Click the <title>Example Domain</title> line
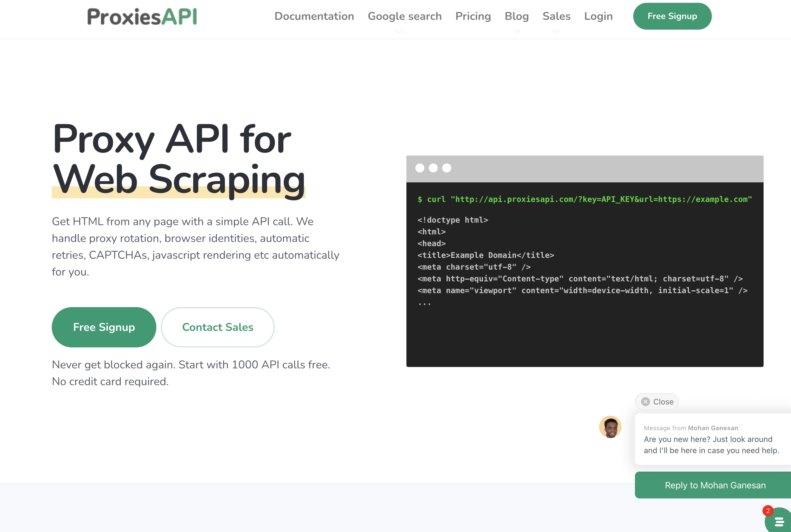 [x=486, y=255]
